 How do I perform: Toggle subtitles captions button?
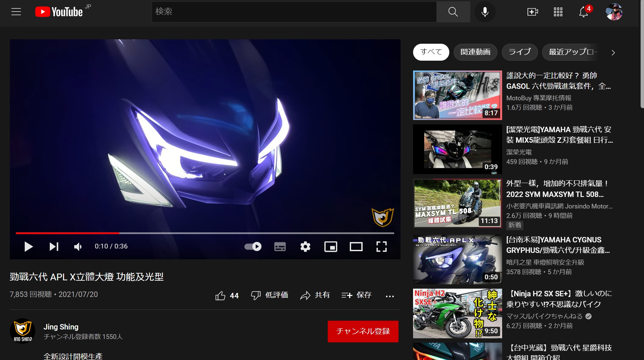pos(280,246)
